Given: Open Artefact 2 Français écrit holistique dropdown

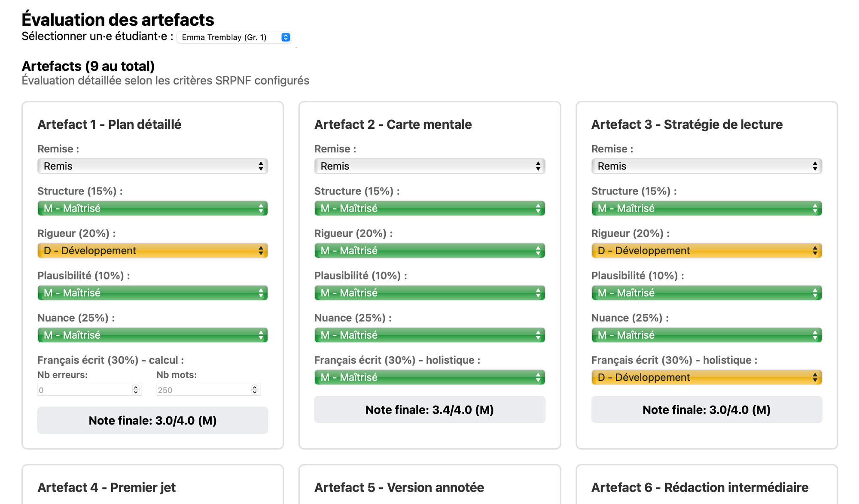Looking at the screenshot, I should click(x=429, y=377).
